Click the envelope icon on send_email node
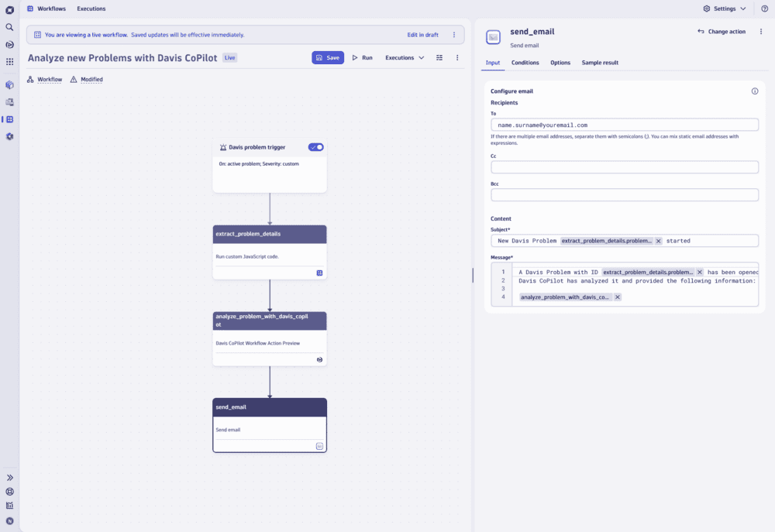The height and width of the screenshot is (532, 775). pyautogui.click(x=319, y=445)
